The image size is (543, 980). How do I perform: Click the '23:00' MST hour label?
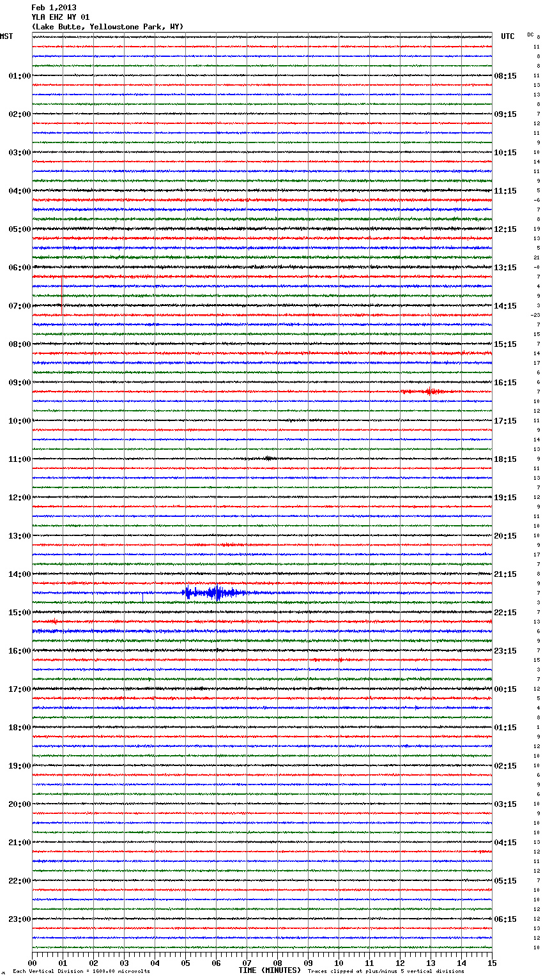pyautogui.click(x=20, y=919)
